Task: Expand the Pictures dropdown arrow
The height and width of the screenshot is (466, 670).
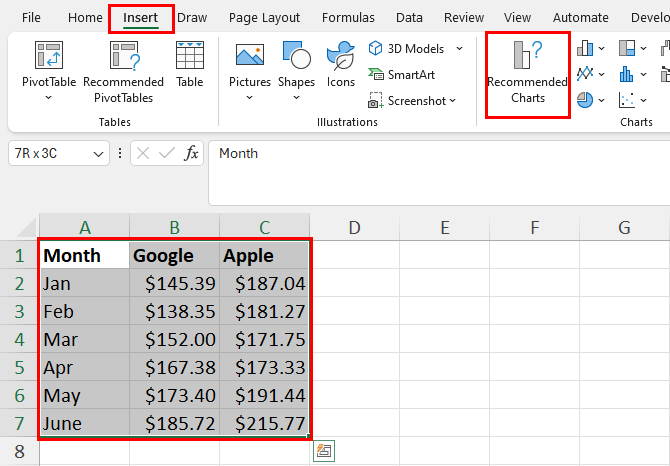Action: (x=250, y=98)
